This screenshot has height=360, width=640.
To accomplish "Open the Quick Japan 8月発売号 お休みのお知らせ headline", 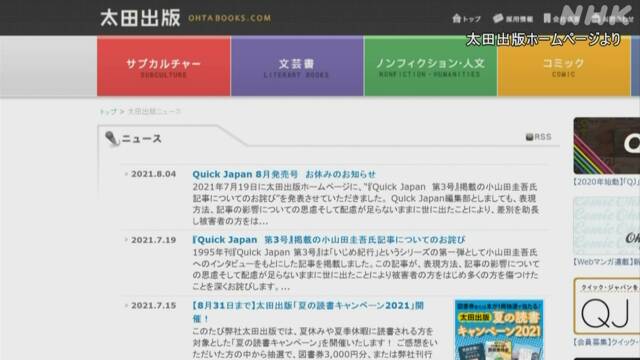I will click(284, 174).
